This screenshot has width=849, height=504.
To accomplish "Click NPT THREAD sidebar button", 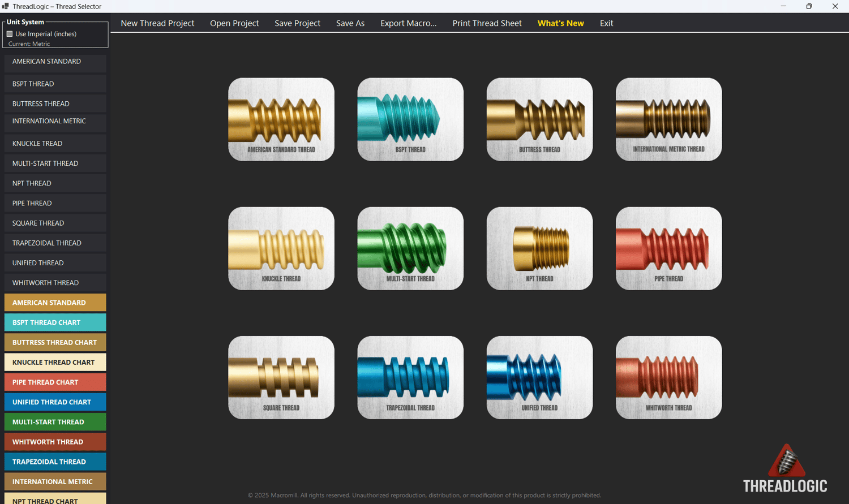I will (55, 183).
